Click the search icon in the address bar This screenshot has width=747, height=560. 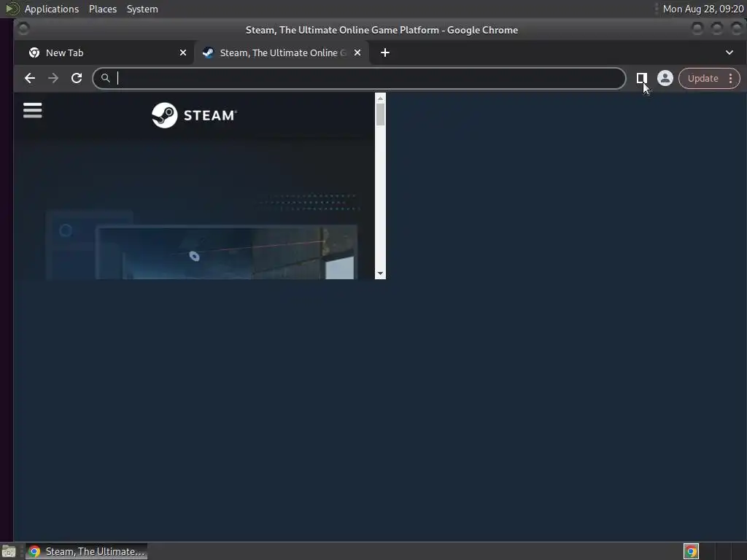105,77
